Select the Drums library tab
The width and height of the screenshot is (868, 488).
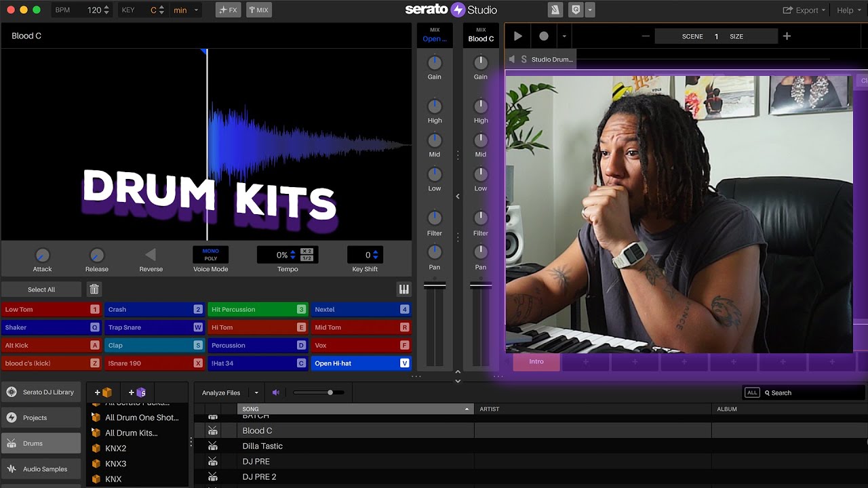(x=41, y=444)
